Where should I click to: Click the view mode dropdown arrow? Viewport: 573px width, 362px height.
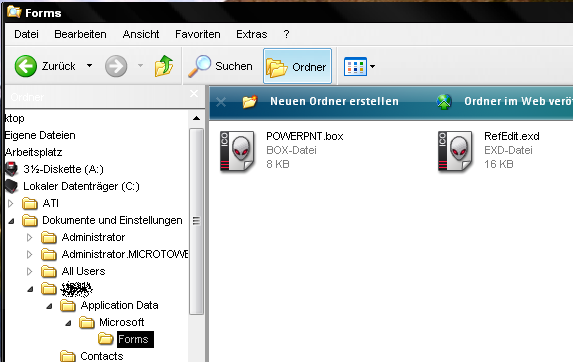pyautogui.click(x=372, y=66)
